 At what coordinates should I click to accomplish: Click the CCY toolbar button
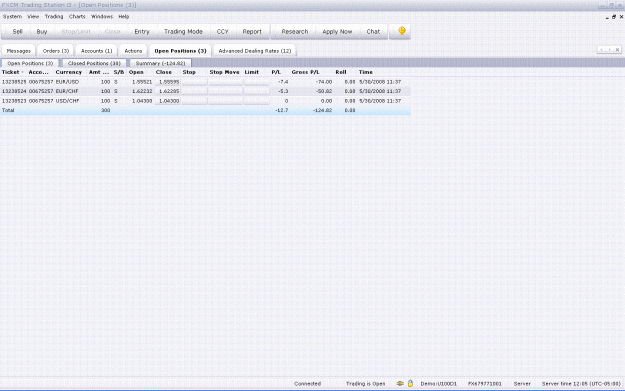[x=222, y=31]
